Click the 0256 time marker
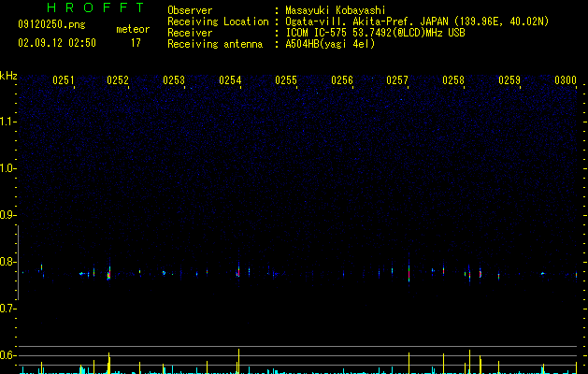588x374 pixels. pyautogui.click(x=342, y=80)
